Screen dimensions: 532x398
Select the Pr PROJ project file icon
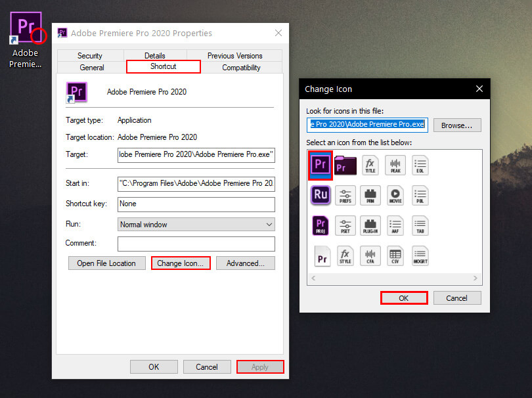coord(321,225)
